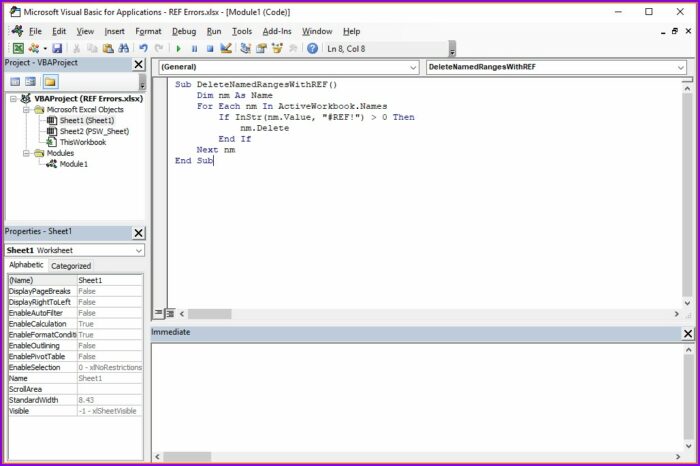The height and width of the screenshot is (466, 700).
Task: Click the Reset stop icon
Action: (x=210, y=48)
